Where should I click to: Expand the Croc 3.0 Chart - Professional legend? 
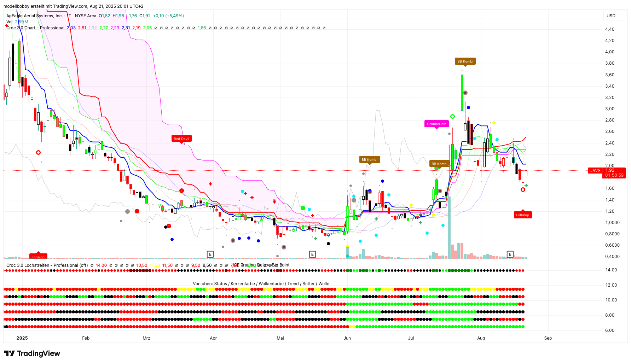click(x=35, y=28)
